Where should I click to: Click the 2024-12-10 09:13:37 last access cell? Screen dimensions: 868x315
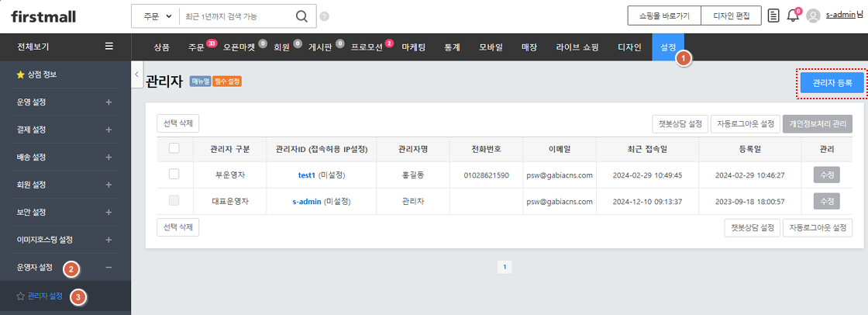click(x=648, y=201)
